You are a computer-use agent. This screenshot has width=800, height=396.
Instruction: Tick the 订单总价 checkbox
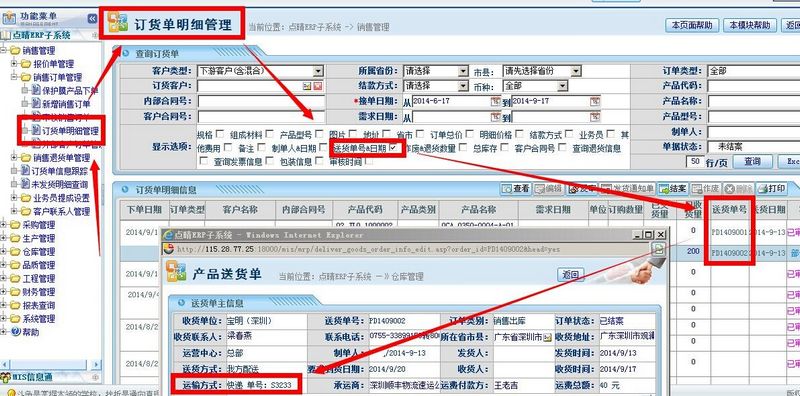click(469, 135)
